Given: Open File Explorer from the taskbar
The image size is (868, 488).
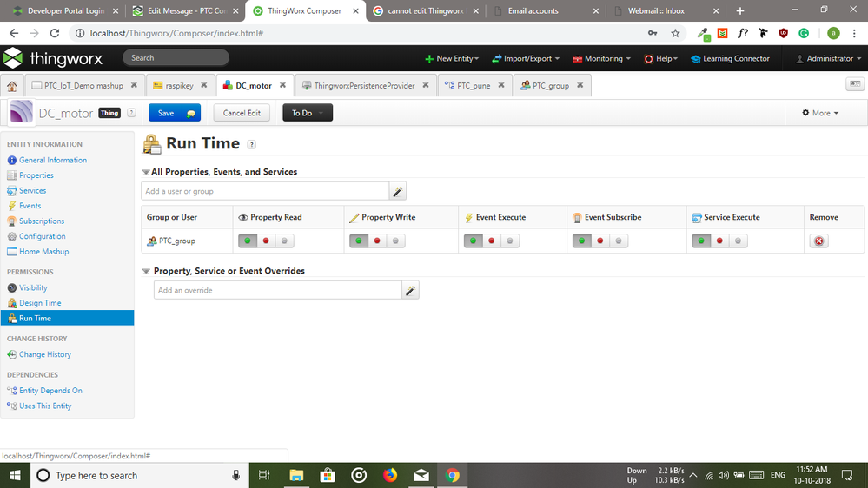Looking at the screenshot, I should click(296, 475).
